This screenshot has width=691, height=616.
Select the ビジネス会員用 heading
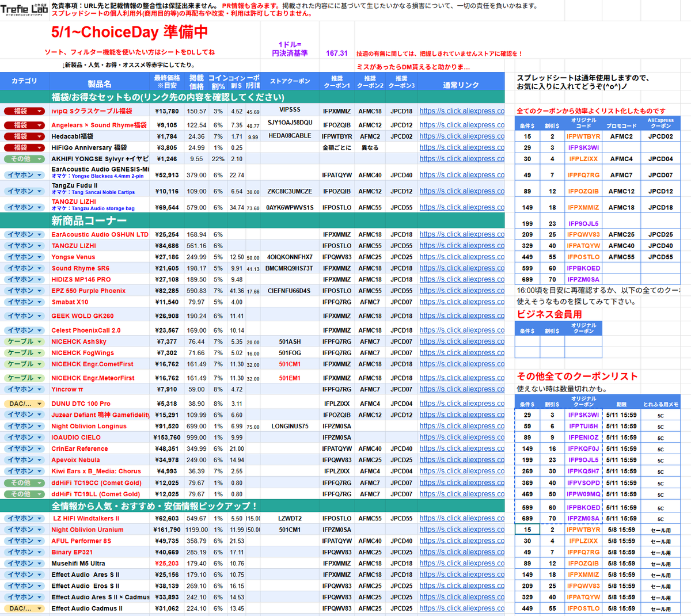tap(549, 314)
